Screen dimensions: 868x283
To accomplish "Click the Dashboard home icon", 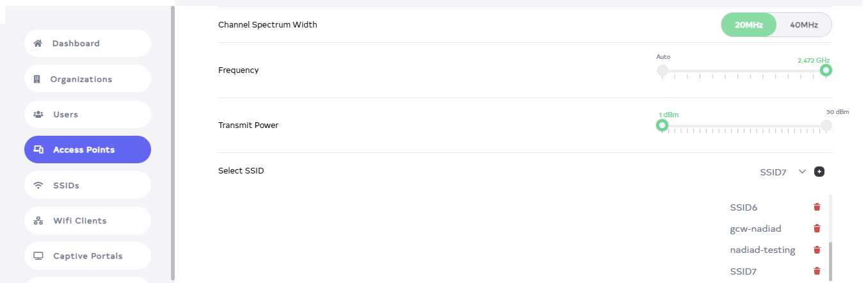I will click(38, 44).
